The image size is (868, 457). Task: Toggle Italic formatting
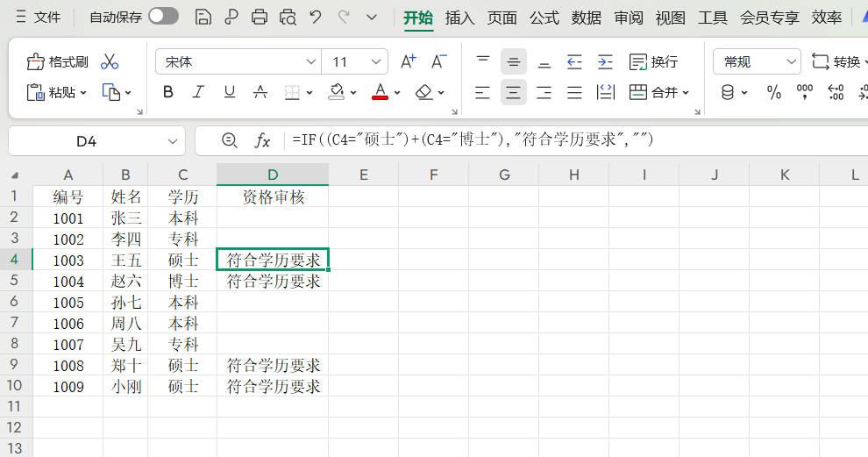tap(198, 92)
